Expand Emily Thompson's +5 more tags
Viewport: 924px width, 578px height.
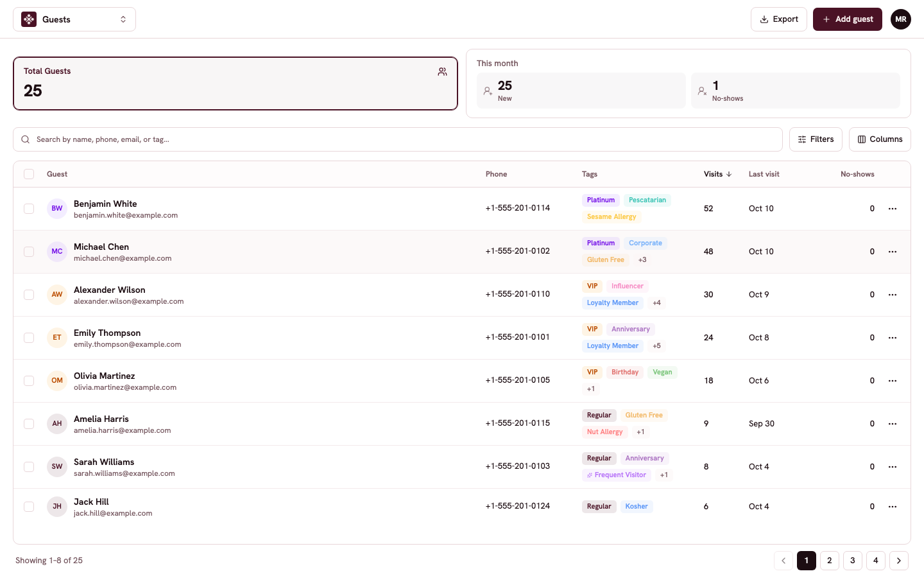tap(656, 346)
